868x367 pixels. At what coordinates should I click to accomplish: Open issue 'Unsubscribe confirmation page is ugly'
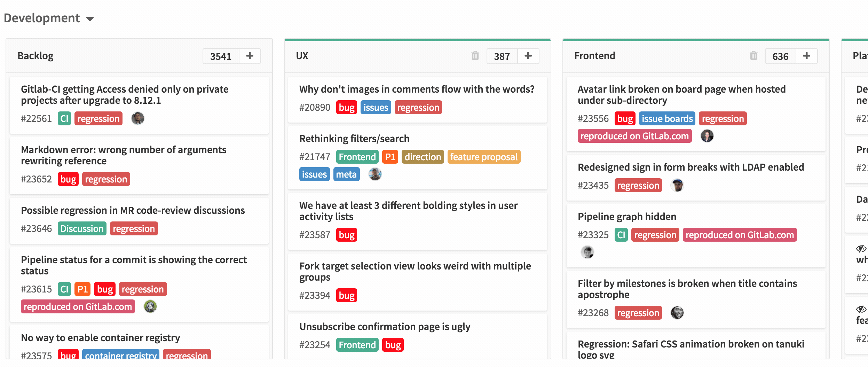(385, 327)
